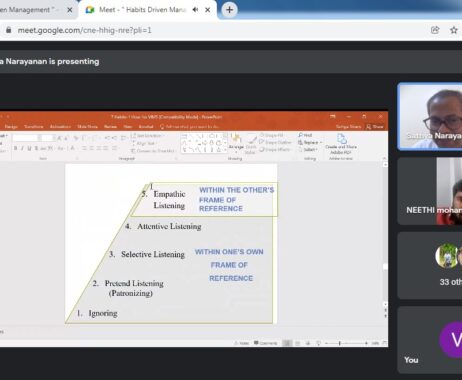Image resolution: width=462 pixels, height=380 pixels.
Task: Mute the Meet tab via the speaker icon
Action: click(195, 10)
